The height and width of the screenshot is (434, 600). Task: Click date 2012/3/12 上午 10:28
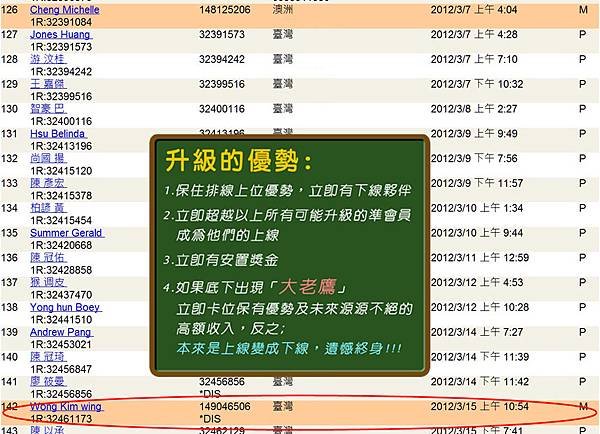[480, 307]
